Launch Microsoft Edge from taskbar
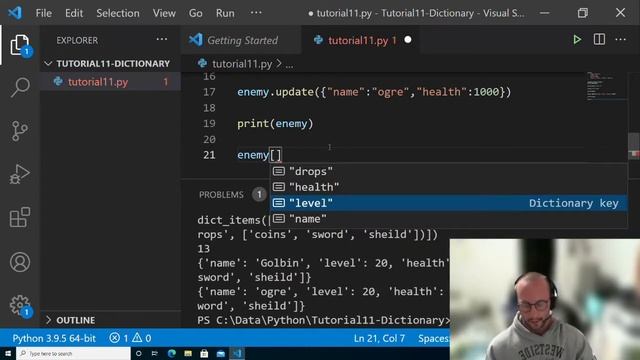 [171, 353]
